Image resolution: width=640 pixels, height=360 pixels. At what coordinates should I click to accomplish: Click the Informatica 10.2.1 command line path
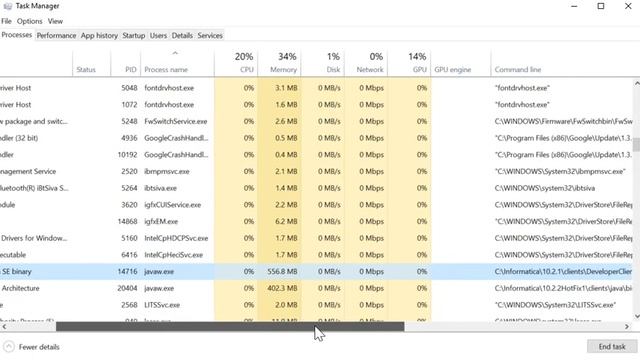click(x=563, y=271)
